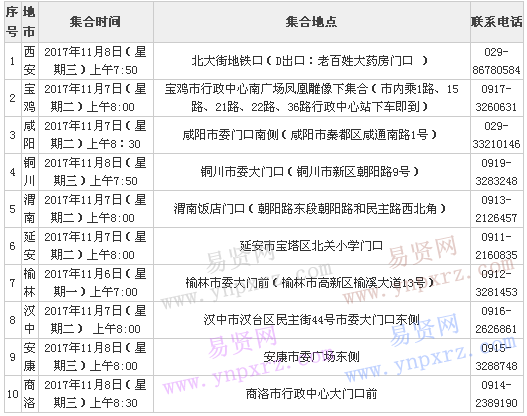Viewport: 527px width, 416px height.
Task: Click location 商洛市行政中心大门口前
Action: pyautogui.click(x=312, y=393)
